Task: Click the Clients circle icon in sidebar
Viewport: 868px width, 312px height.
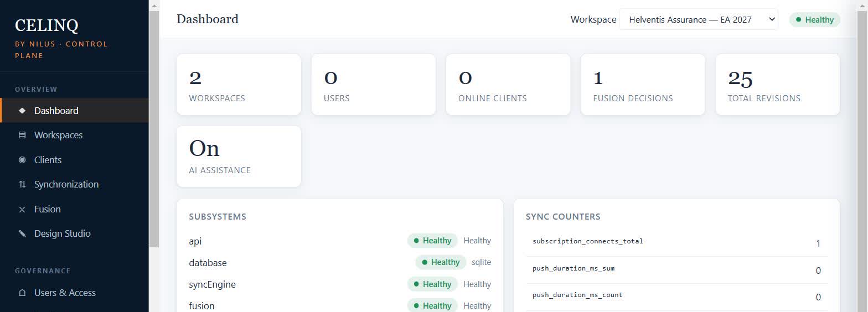Action: coord(22,160)
